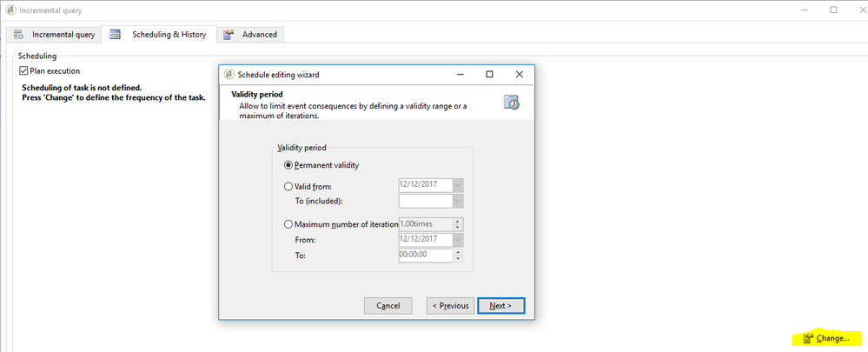Click the Cancel button
The width and height of the screenshot is (868, 352).
(x=388, y=305)
